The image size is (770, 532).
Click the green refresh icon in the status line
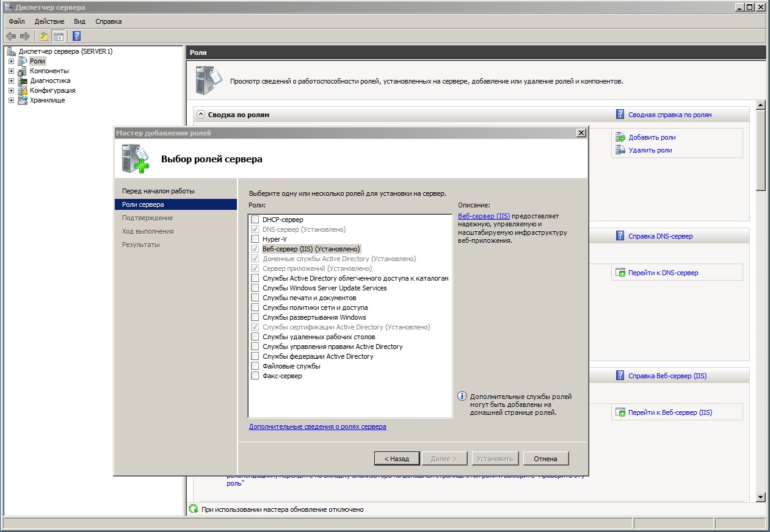pos(194,509)
